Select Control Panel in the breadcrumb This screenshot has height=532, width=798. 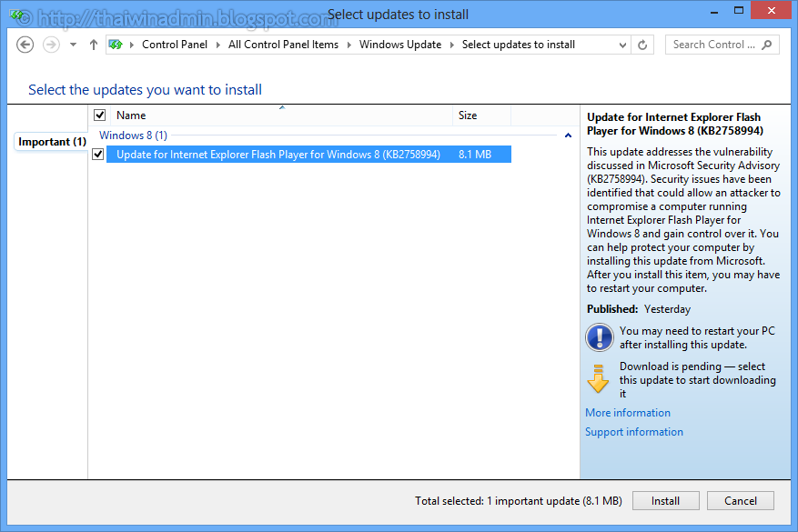tap(175, 45)
